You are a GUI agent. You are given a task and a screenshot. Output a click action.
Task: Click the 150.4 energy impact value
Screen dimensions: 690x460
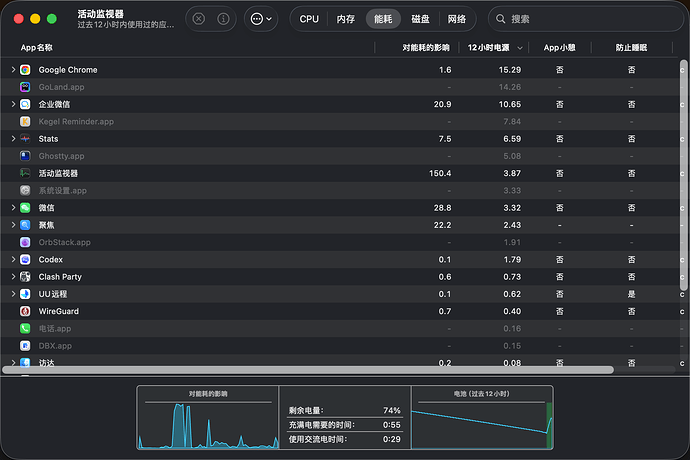coord(440,173)
